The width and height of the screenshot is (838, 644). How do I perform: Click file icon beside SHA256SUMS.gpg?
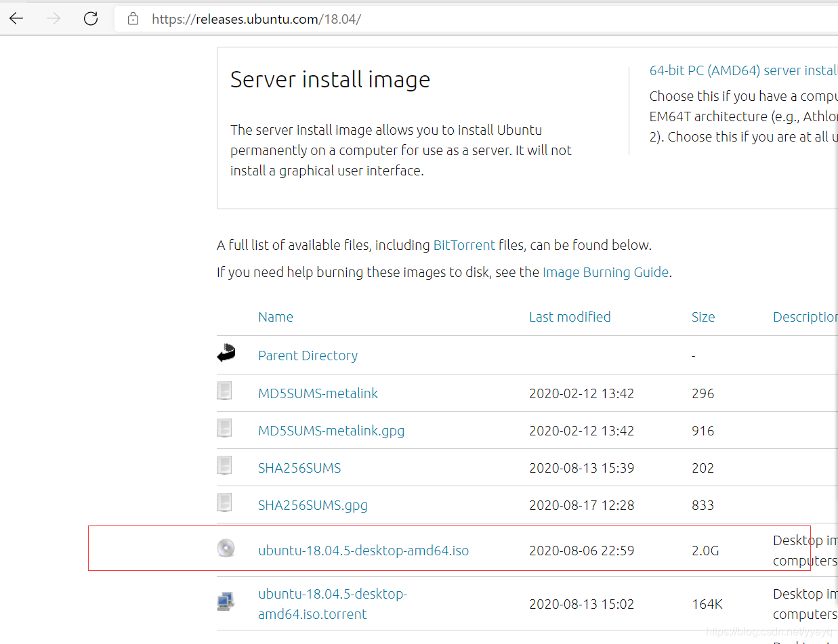point(224,502)
